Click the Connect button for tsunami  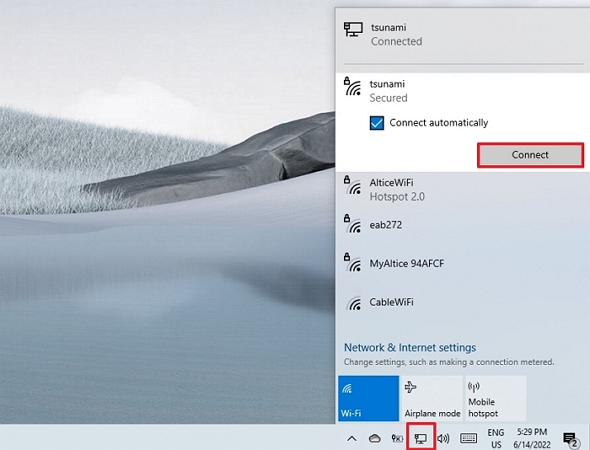click(x=530, y=155)
